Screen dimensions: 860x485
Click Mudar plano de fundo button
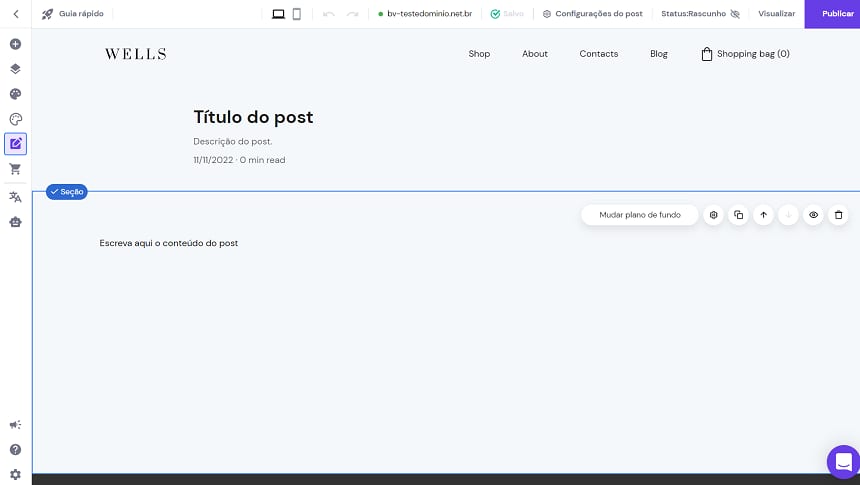(640, 215)
